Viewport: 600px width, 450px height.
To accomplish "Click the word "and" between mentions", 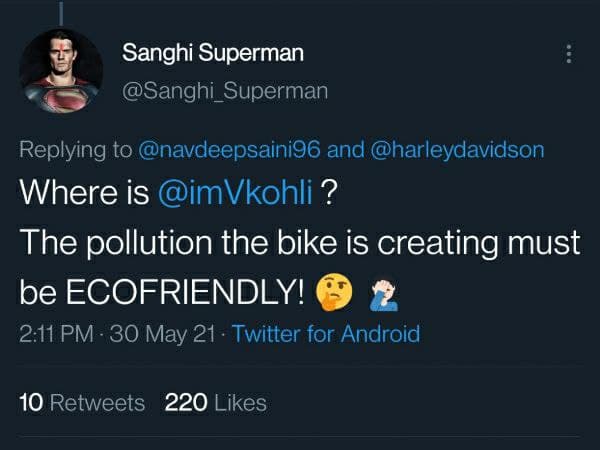I will coord(347,150).
